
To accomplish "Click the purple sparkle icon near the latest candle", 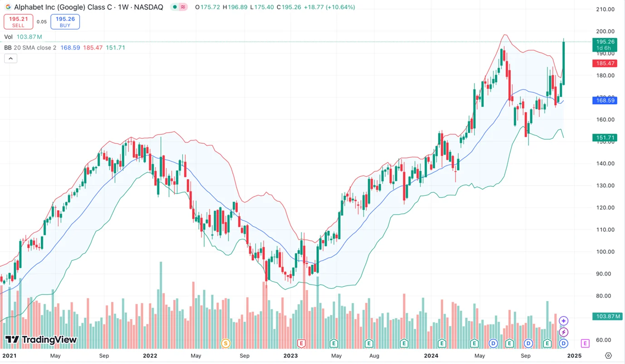I will (563, 320).
